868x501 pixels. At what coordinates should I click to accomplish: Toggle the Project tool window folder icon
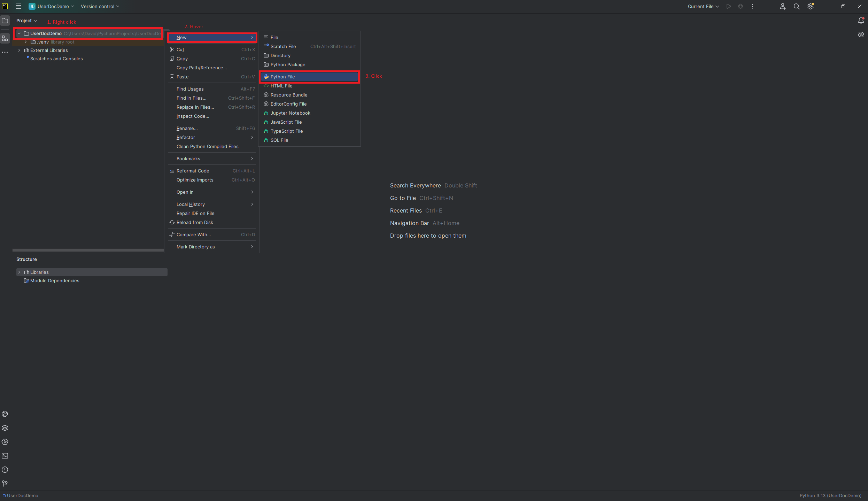(5, 21)
